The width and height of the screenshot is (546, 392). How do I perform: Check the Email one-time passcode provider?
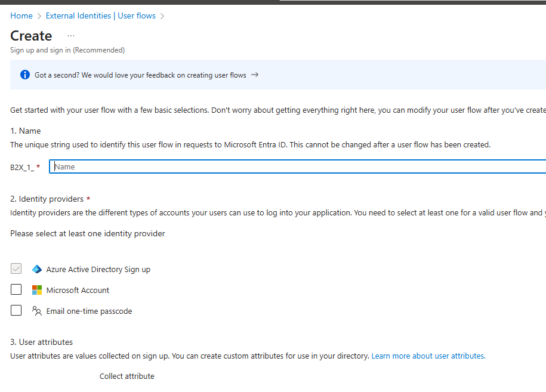pos(16,310)
